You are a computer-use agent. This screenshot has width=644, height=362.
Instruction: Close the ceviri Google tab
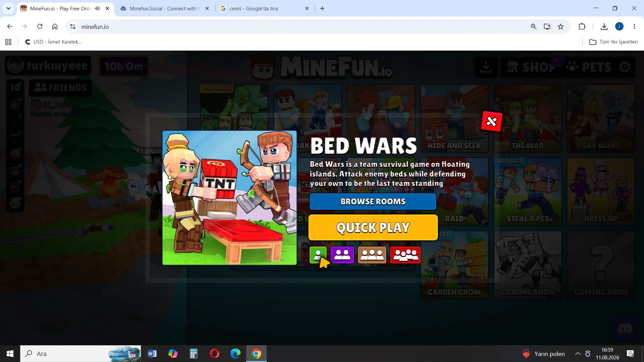(307, 8)
